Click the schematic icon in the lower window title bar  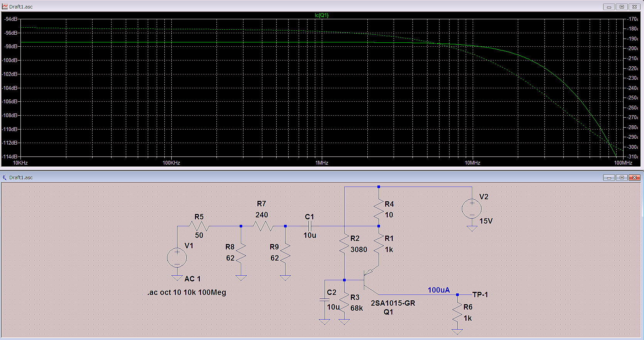(x=5, y=177)
